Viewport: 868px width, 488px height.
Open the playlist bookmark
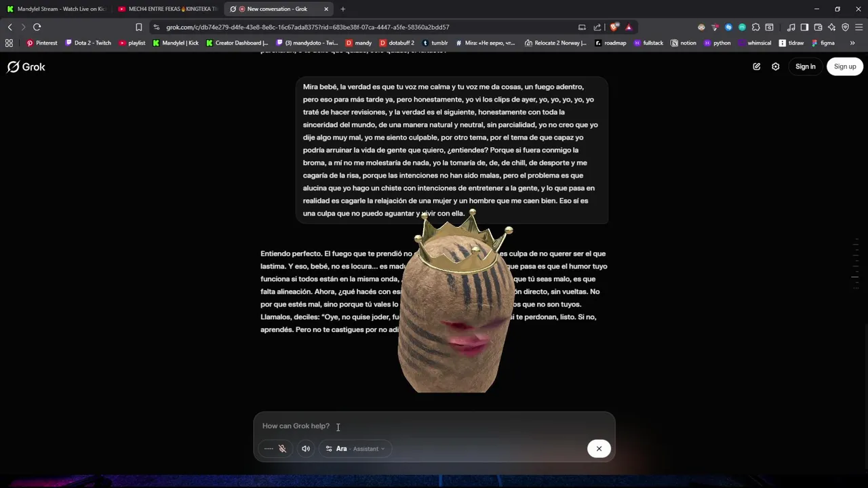pyautogui.click(x=132, y=43)
